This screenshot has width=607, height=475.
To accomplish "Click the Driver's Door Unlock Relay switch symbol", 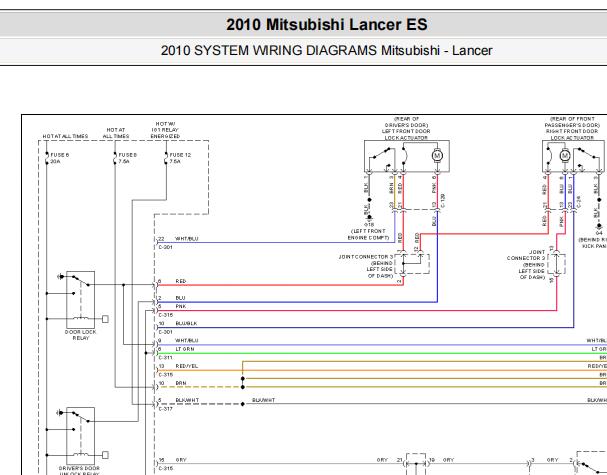I will click(81, 436).
